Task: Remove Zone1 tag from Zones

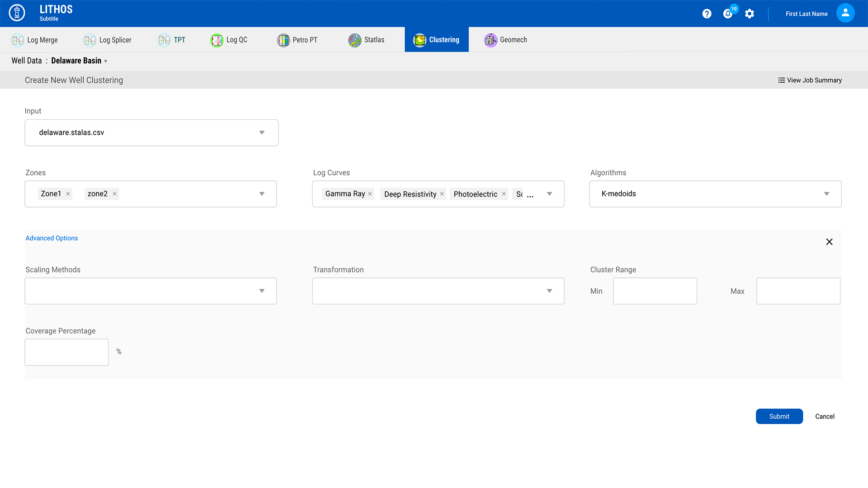Action: click(x=68, y=194)
